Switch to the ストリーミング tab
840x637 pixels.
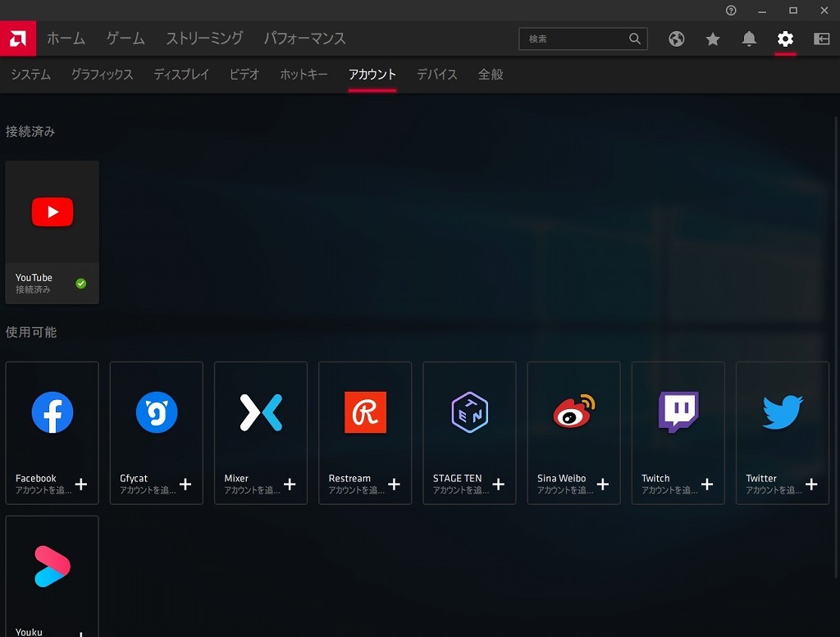tap(204, 39)
